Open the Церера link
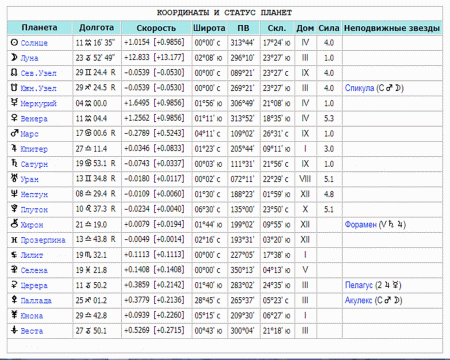450x360 pixels. [34, 286]
